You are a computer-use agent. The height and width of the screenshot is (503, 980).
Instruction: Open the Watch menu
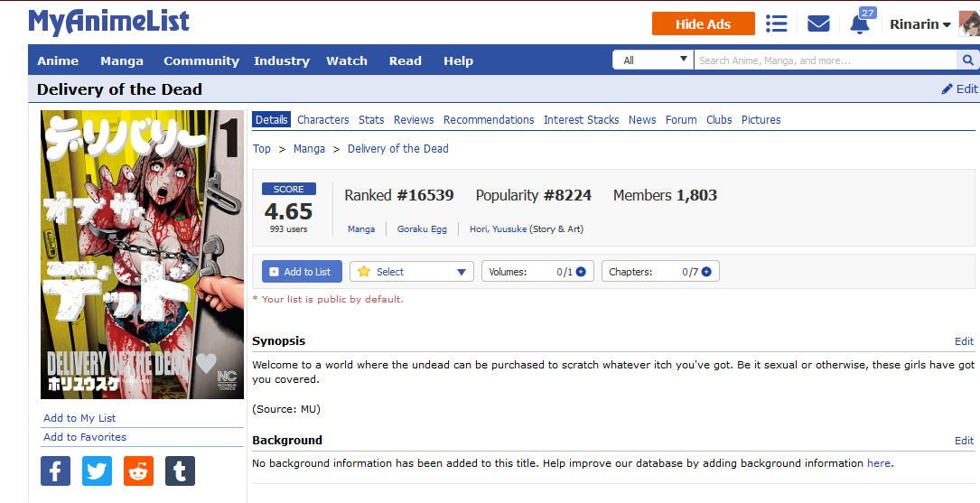coord(347,61)
